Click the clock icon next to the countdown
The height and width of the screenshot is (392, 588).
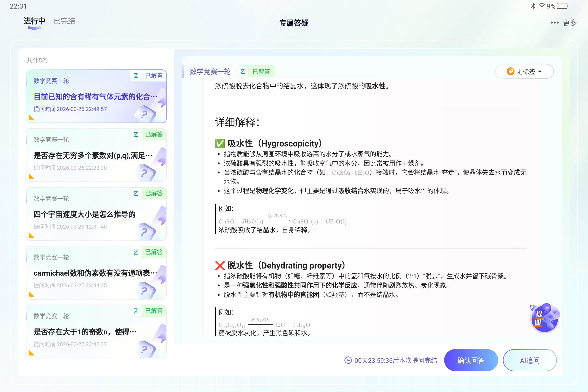(x=348, y=360)
